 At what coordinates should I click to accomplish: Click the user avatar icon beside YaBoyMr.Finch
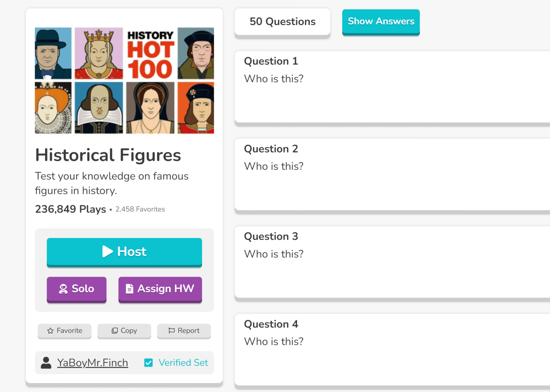click(x=46, y=363)
